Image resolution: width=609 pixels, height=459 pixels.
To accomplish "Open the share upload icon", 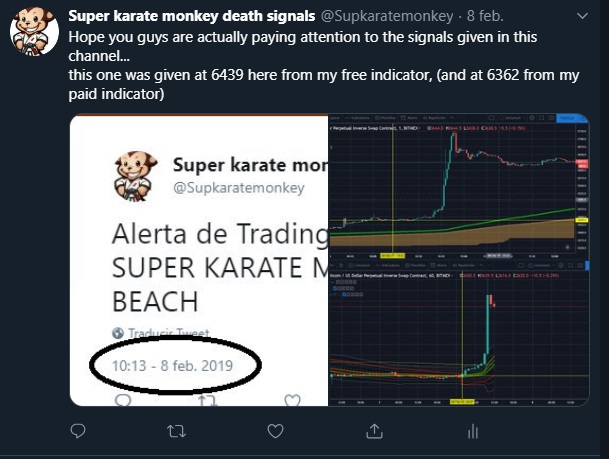I will (x=374, y=431).
